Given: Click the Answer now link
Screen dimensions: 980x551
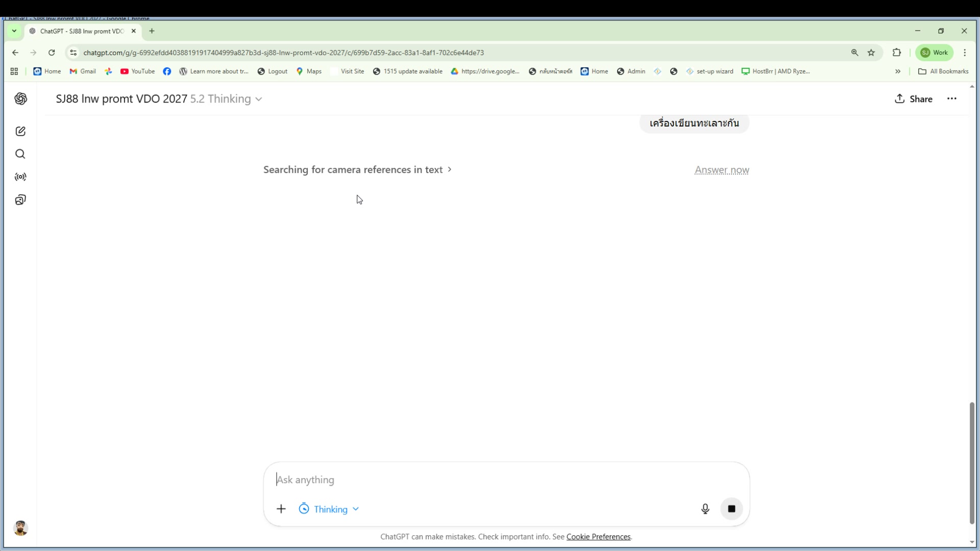Looking at the screenshot, I should (x=721, y=170).
